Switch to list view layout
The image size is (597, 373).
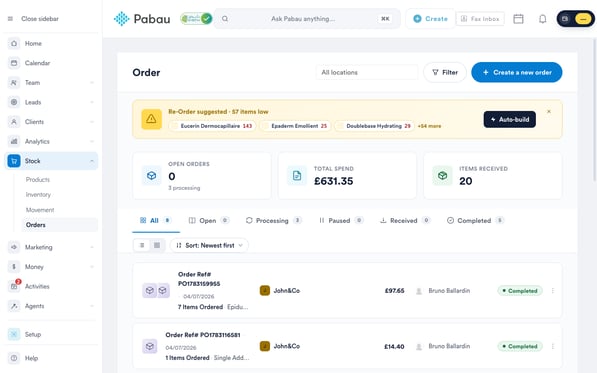[x=142, y=245]
